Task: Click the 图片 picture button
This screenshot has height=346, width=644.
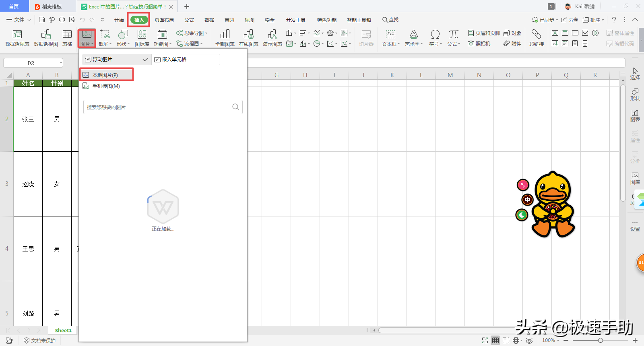Action: (x=87, y=38)
